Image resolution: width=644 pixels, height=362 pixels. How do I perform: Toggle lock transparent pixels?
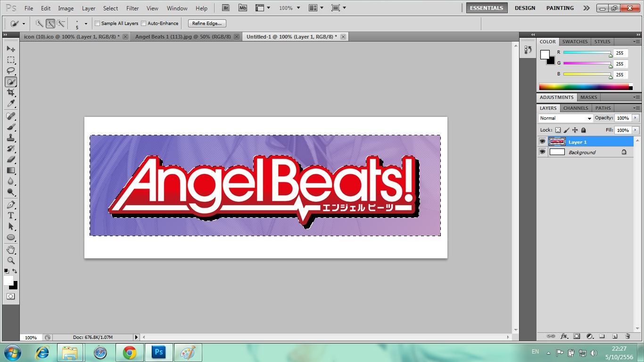tap(558, 130)
